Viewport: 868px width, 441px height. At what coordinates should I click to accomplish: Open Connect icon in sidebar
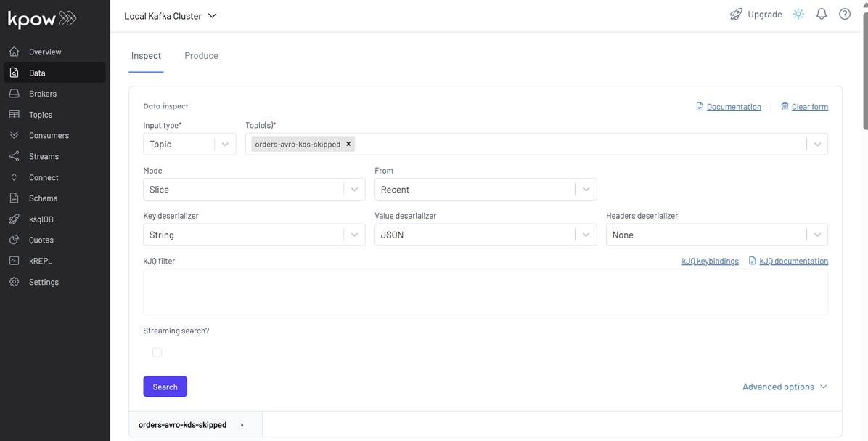[15, 177]
